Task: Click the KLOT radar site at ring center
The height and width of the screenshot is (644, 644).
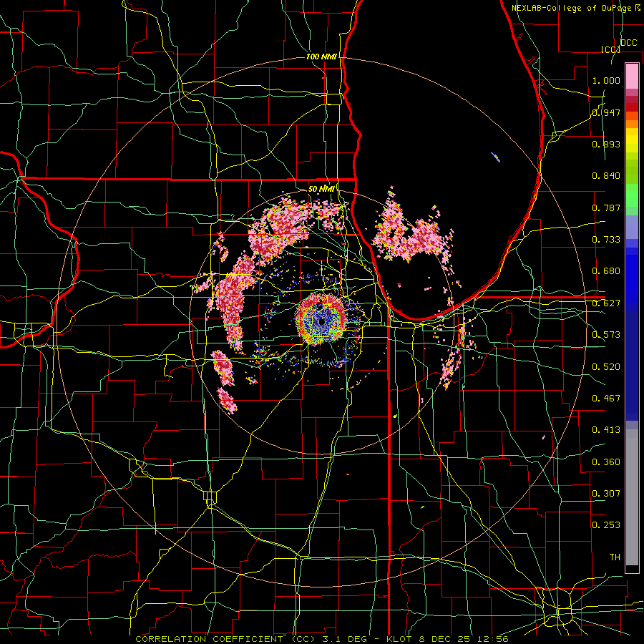Action: 321,322
